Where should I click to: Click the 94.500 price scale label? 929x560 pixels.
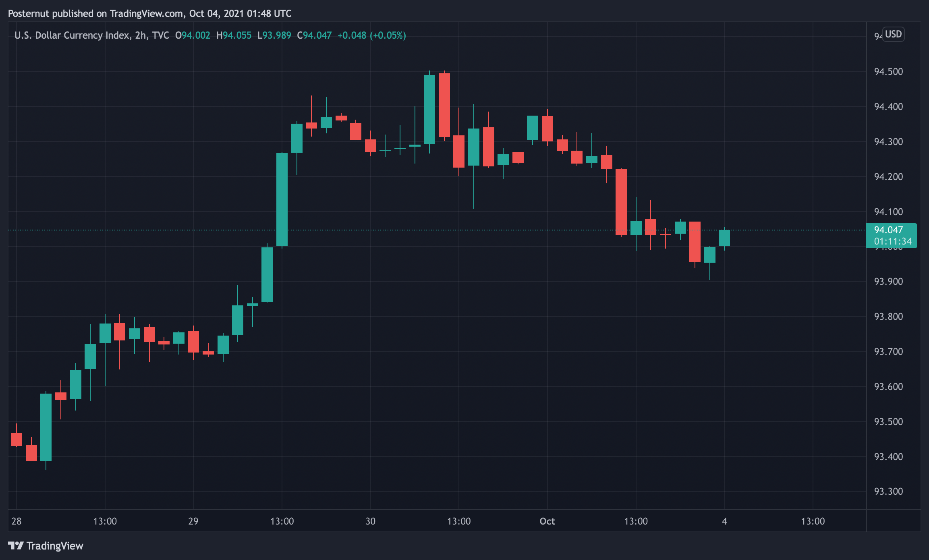(x=888, y=72)
